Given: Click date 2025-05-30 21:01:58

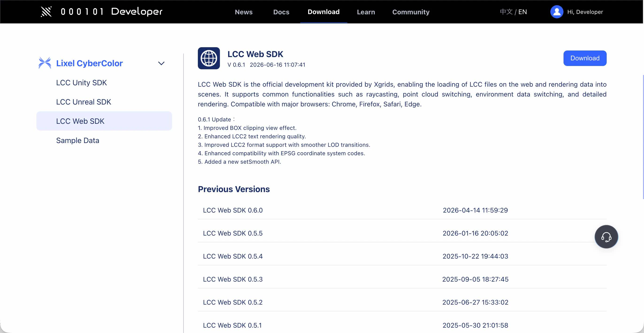Looking at the screenshot, I should (475, 325).
